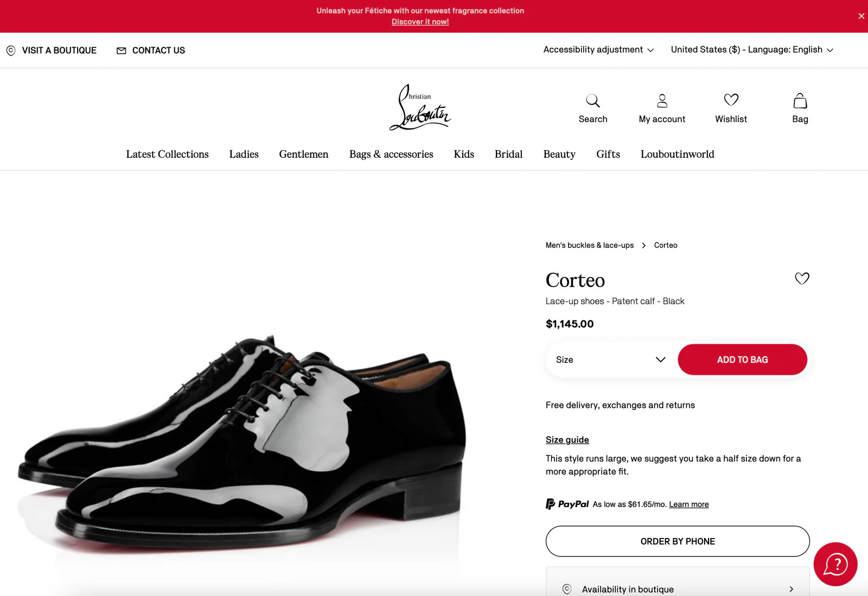Viewport: 868px width, 596px height.
Task: Click the Visit a Boutique pin icon
Action: (x=11, y=50)
